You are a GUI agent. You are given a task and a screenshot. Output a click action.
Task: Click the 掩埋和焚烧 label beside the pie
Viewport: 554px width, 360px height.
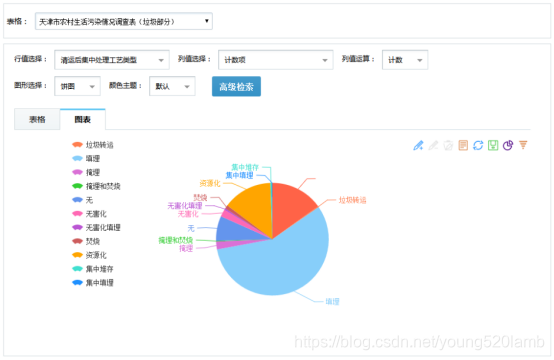176,241
